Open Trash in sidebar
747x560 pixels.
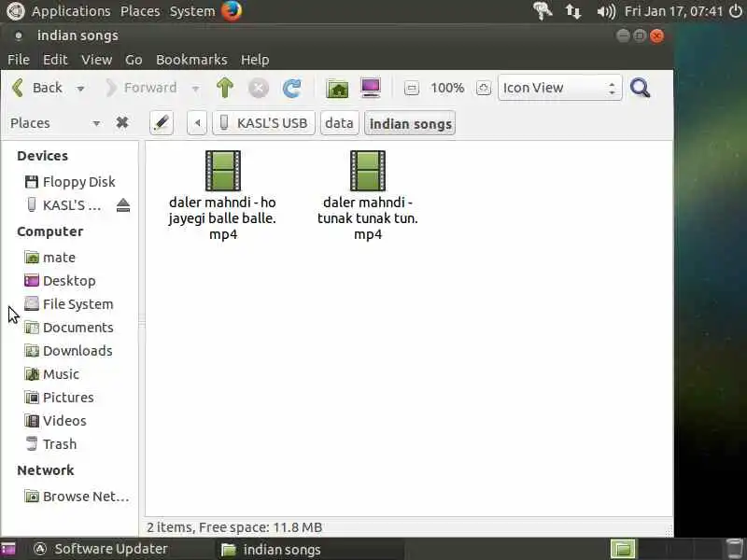point(50,444)
